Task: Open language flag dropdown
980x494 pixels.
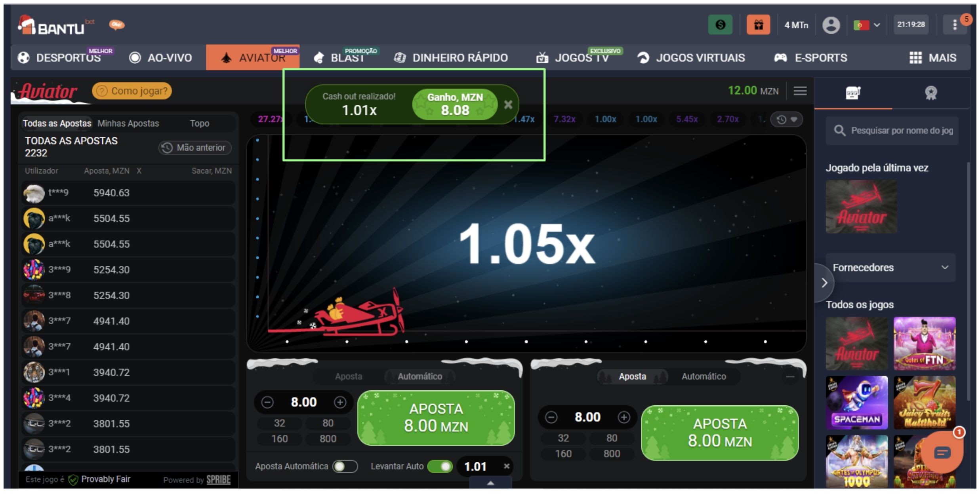Action: tap(866, 25)
